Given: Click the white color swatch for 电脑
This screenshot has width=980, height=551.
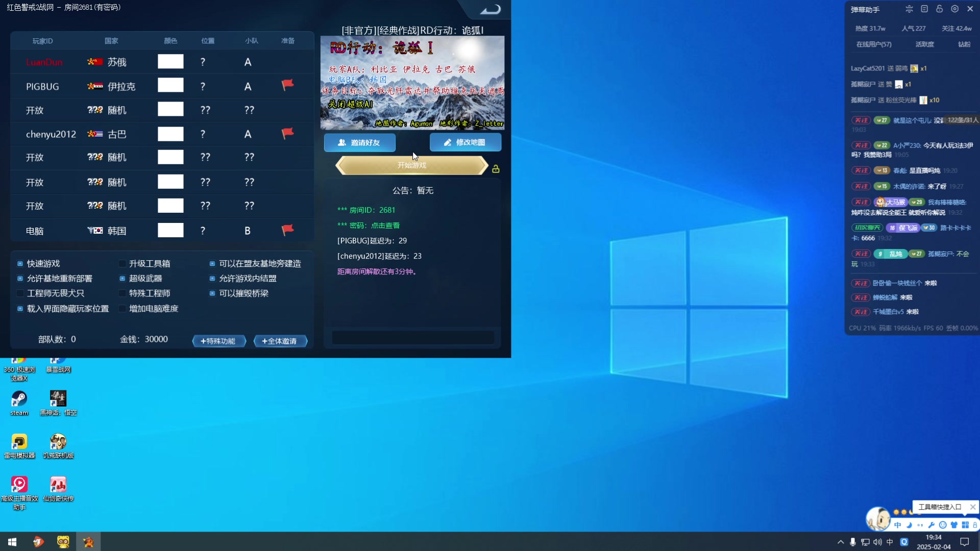Looking at the screenshot, I should tap(170, 231).
